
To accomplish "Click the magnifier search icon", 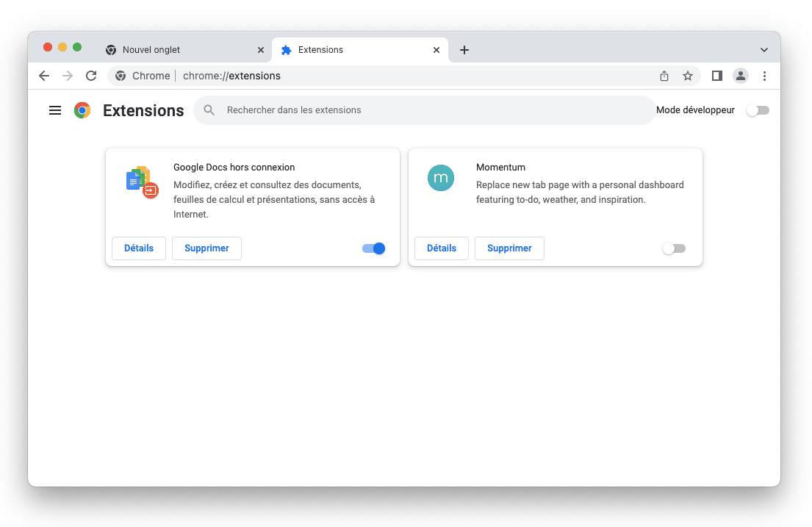I will pyautogui.click(x=209, y=110).
